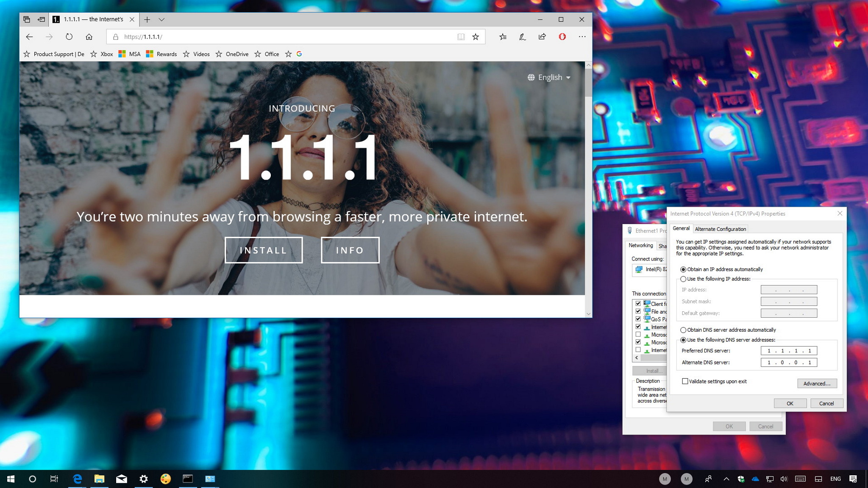
Task: Click the Preferred DNS server field
Action: pos(789,351)
